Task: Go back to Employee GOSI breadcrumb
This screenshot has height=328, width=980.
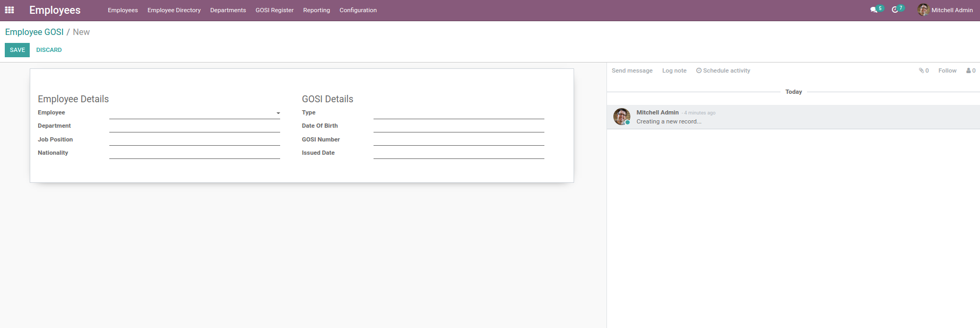Action: 34,32
